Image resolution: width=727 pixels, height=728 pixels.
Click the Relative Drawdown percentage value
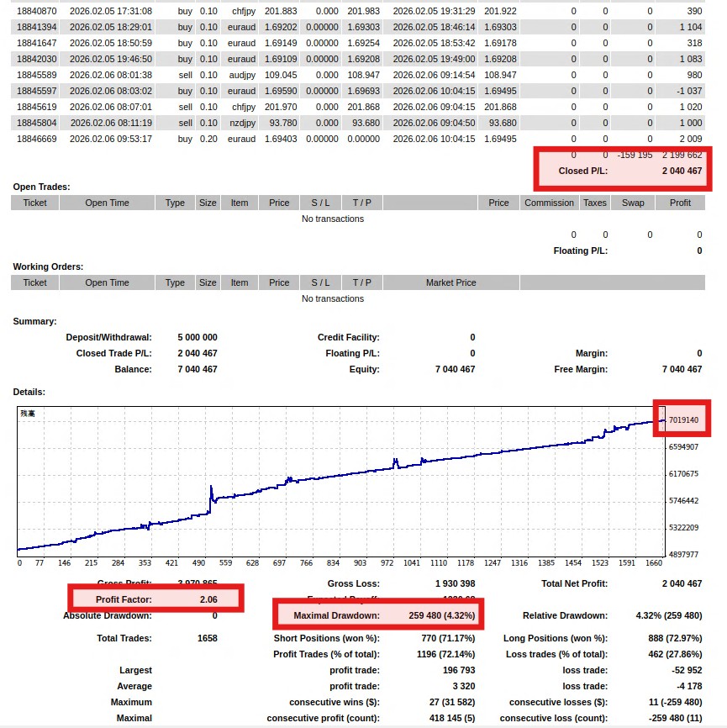(668, 615)
